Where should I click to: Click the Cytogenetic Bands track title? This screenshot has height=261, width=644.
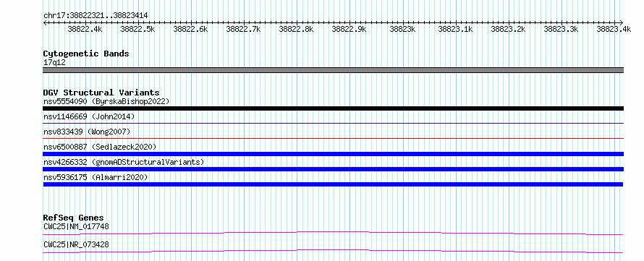point(86,54)
